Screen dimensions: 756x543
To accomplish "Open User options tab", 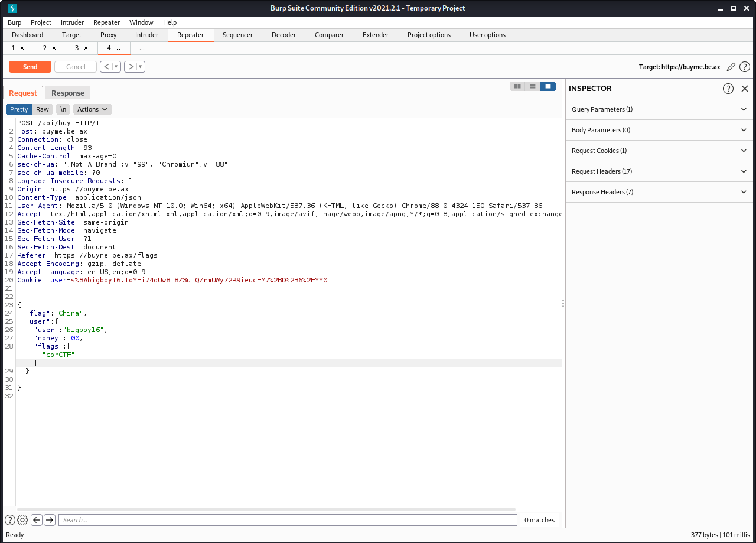I will [x=487, y=35].
